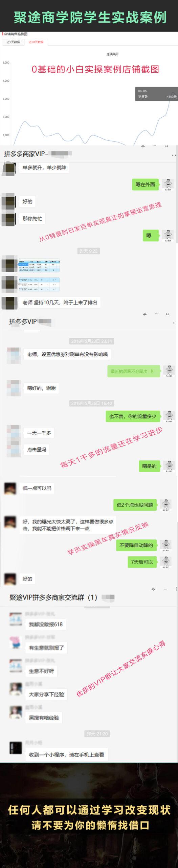The width and height of the screenshot is (178, 868).
Task: Click the avatar beside 黑搜有啥经验
Action: click(x=16, y=712)
